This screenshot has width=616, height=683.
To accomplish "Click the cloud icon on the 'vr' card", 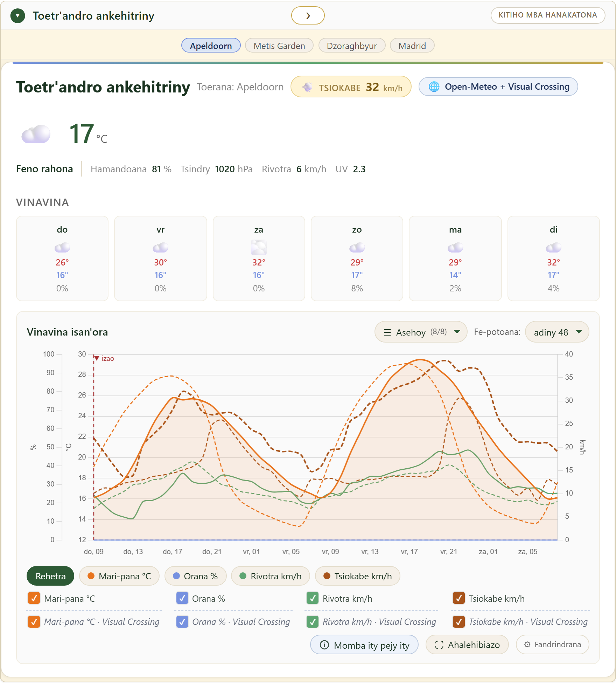I will [x=161, y=248].
